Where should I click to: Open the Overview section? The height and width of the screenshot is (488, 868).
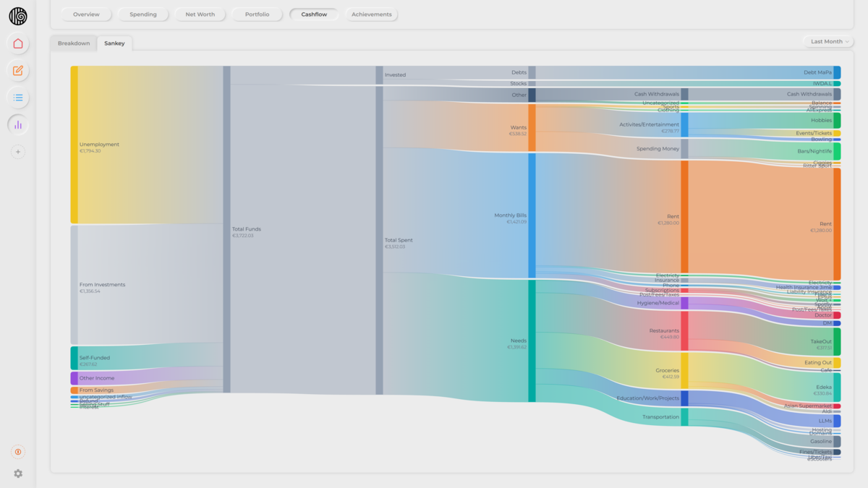(x=86, y=14)
